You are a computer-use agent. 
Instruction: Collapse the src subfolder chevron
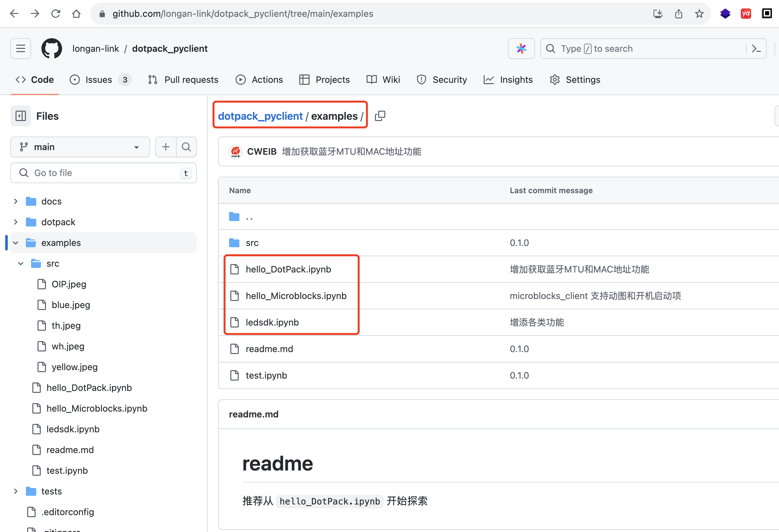21,263
